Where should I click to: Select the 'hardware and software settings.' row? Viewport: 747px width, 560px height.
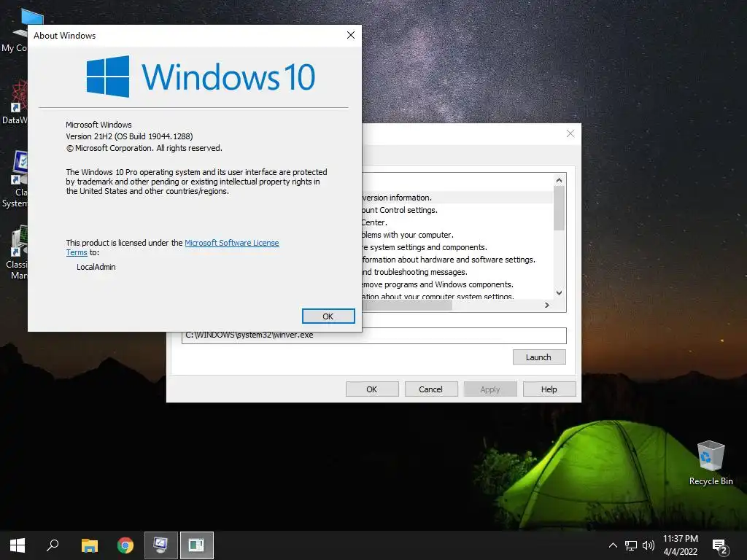click(x=457, y=260)
